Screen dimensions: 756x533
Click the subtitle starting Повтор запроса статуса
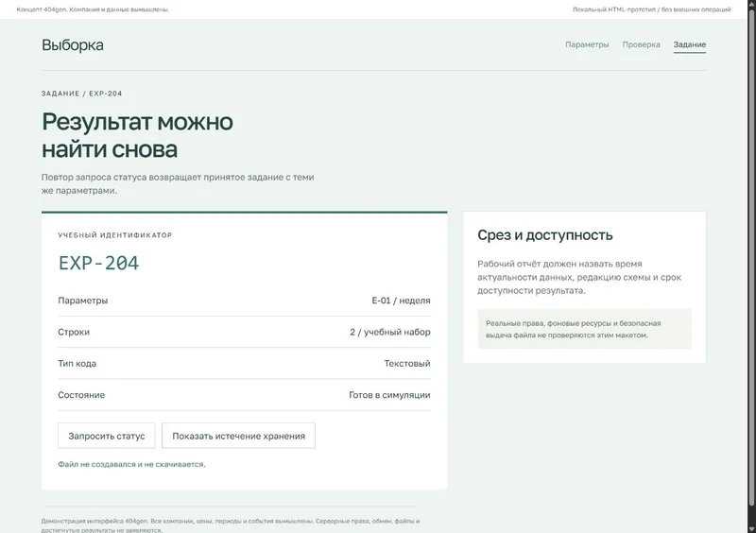click(178, 183)
